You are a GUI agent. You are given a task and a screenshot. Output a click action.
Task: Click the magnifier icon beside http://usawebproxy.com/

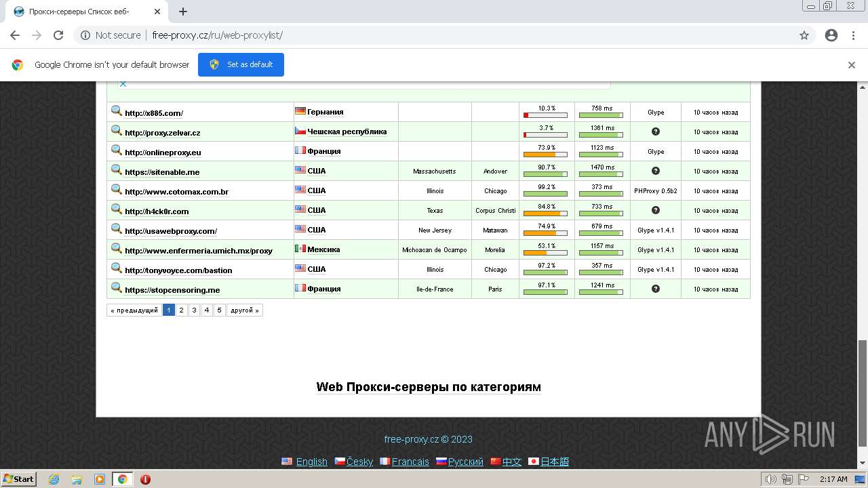[x=116, y=228]
